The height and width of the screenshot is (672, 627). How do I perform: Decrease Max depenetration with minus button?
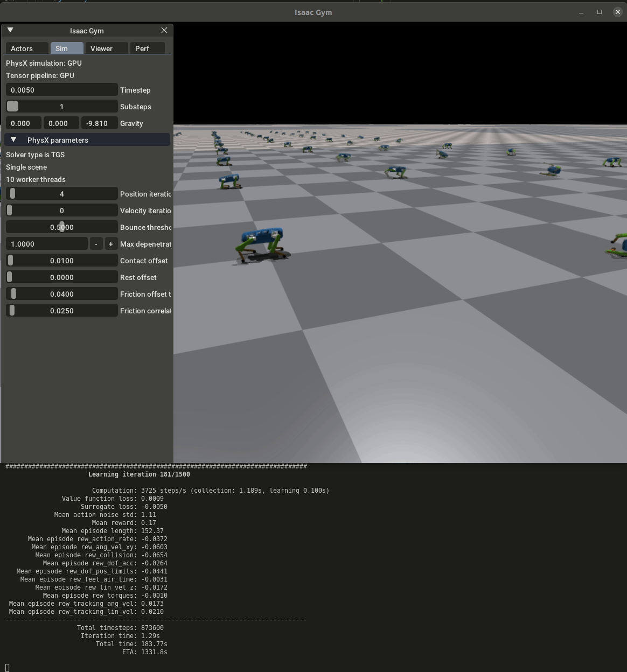(x=96, y=244)
